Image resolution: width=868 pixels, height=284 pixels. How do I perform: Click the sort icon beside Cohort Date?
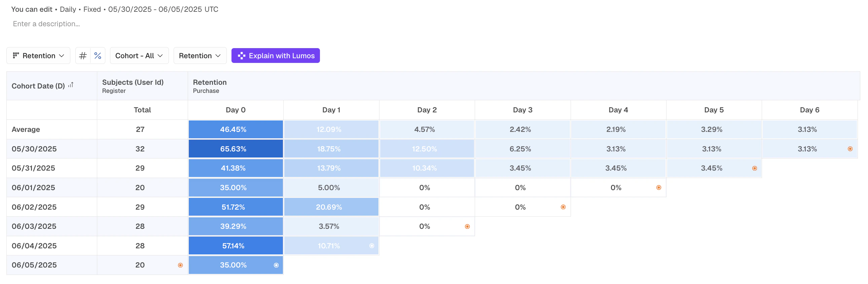(x=71, y=85)
